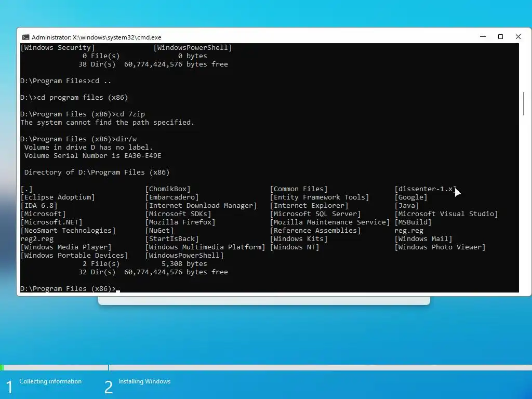
Task: Click the '[Windows Mail]' directory entry
Action: (423, 239)
